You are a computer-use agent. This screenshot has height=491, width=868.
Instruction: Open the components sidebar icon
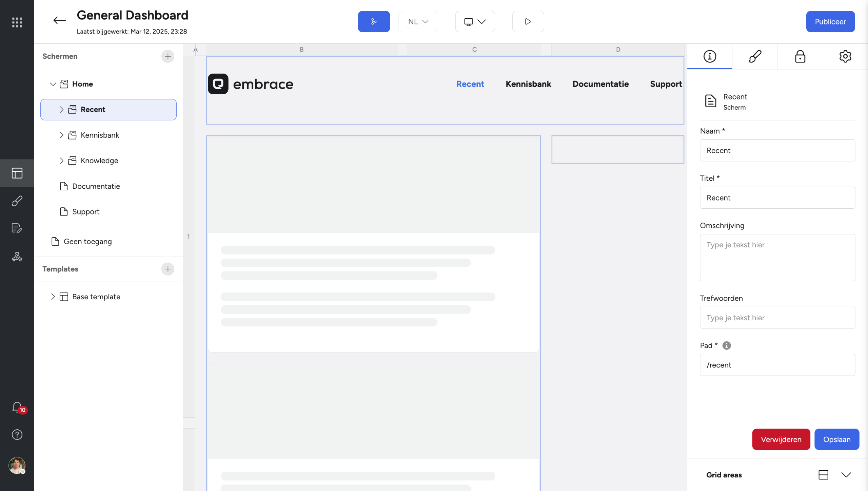click(x=17, y=257)
